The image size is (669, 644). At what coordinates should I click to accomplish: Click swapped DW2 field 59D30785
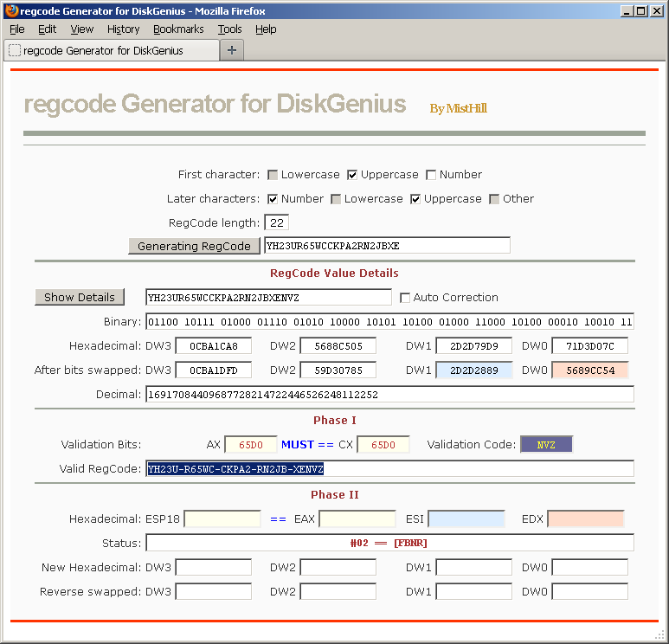click(x=338, y=370)
